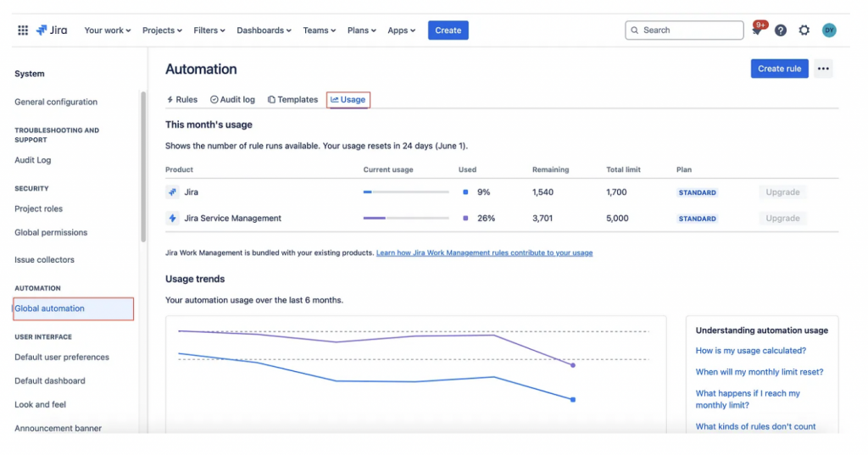Open What happens if I reach limit link
Viewport: 868px width, 455px height.
point(748,399)
